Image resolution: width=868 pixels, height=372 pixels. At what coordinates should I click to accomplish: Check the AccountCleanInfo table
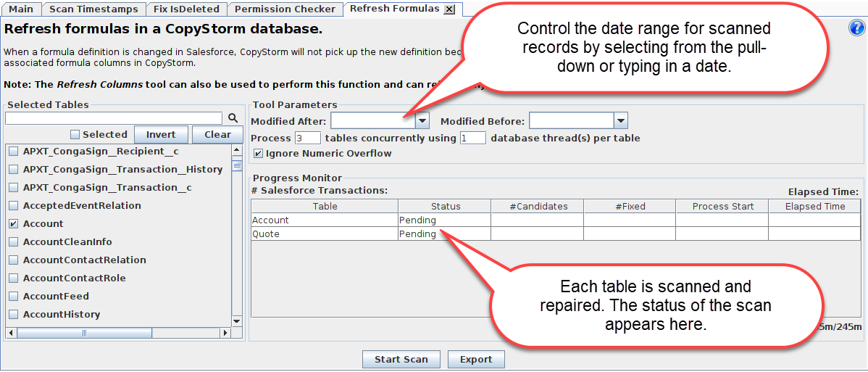tap(13, 242)
